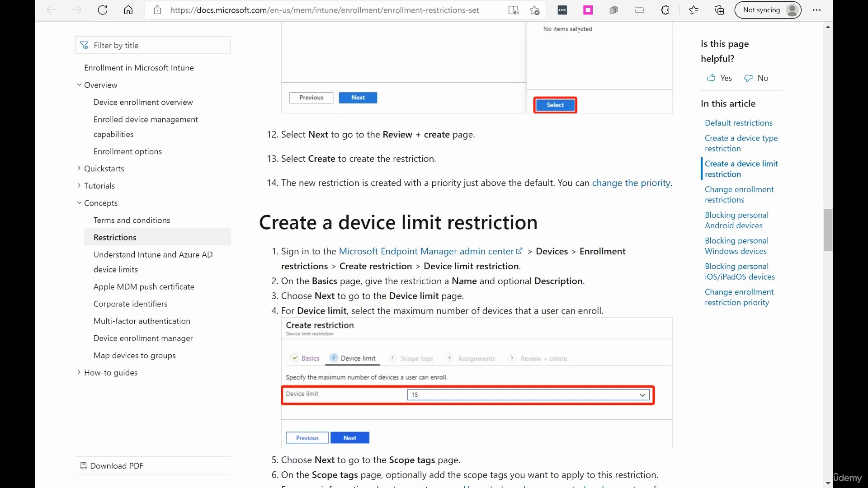Open Microsoft Endpoint Manager admin center link
This screenshot has width=868, height=488.
[430, 251]
